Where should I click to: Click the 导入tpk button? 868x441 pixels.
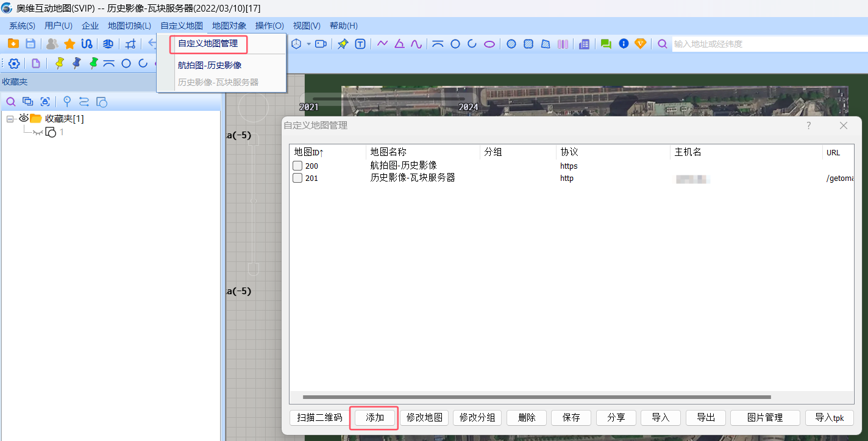tap(830, 417)
